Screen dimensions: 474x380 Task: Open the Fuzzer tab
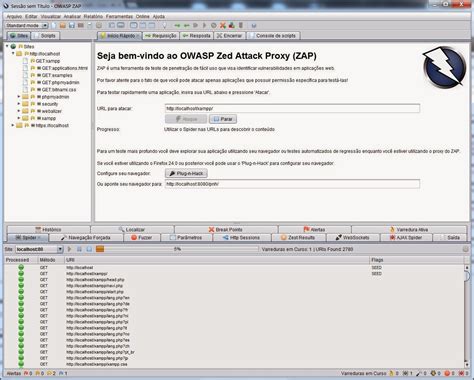click(142, 238)
